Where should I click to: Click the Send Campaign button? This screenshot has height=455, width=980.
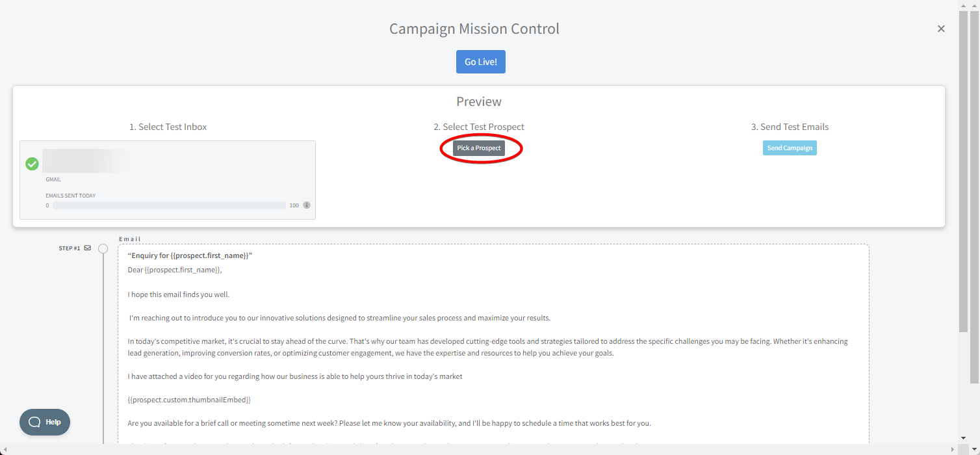(790, 148)
